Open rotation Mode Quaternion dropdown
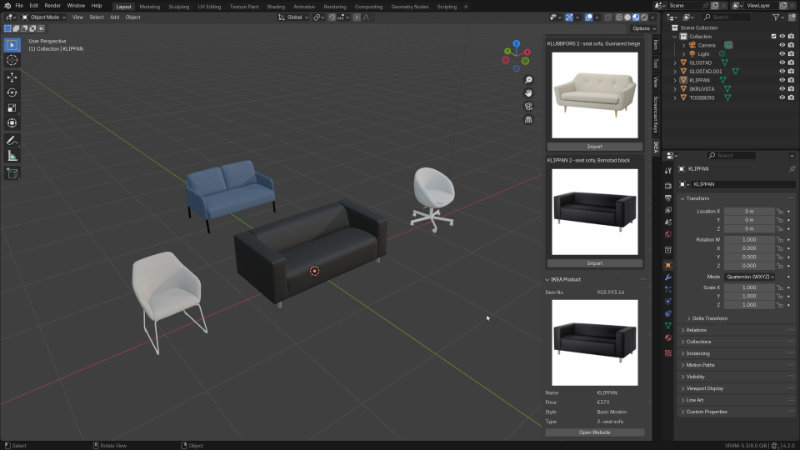The width and height of the screenshot is (800, 450). 749,277
